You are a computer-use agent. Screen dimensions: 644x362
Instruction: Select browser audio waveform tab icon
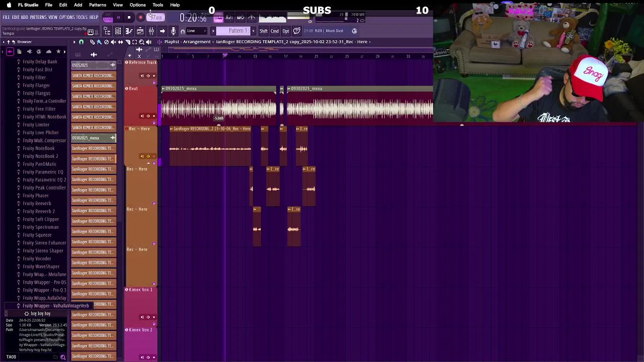[10, 52]
